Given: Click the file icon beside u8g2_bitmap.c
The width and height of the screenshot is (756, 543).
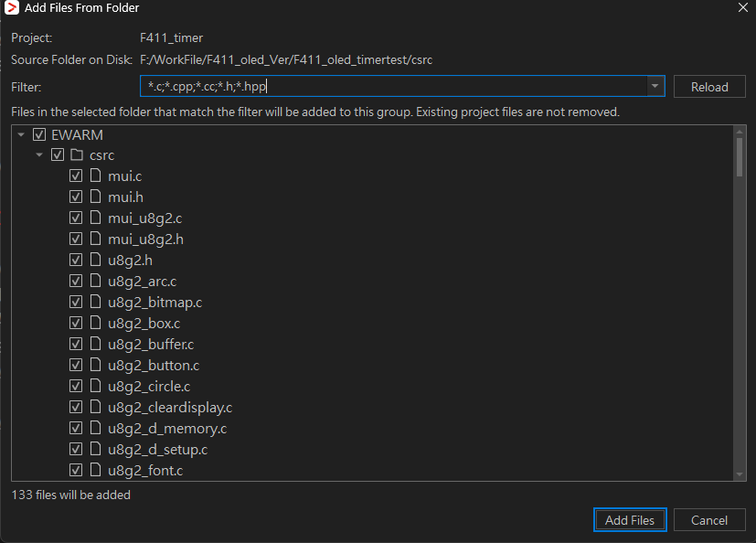Looking at the screenshot, I should pyautogui.click(x=95, y=302).
